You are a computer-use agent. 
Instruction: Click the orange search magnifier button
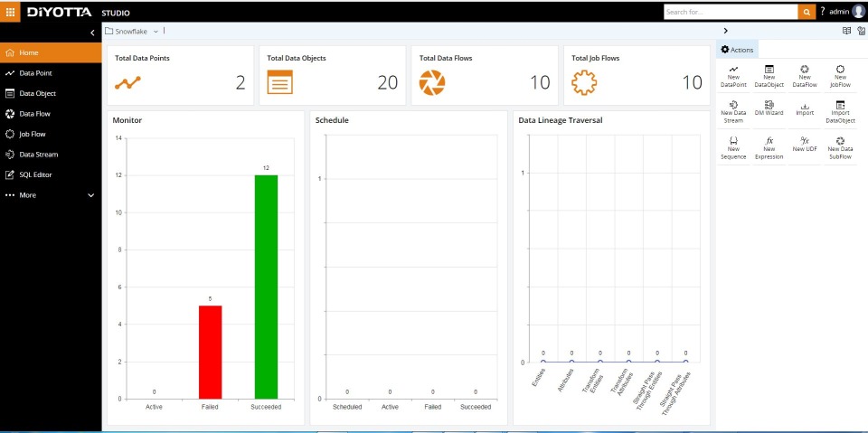pyautogui.click(x=807, y=12)
